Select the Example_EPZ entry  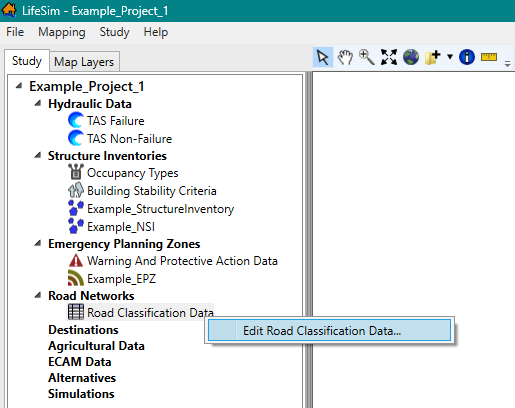click(121, 279)
